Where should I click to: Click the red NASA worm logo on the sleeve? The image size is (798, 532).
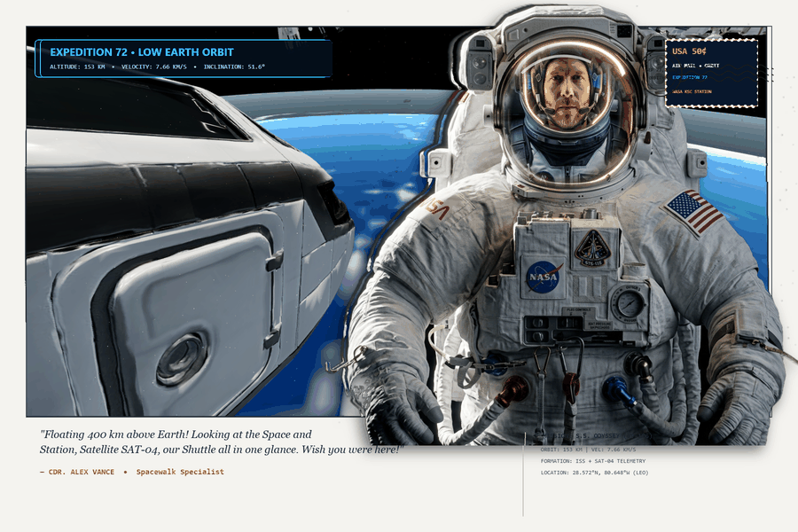[x=436, y=207]
